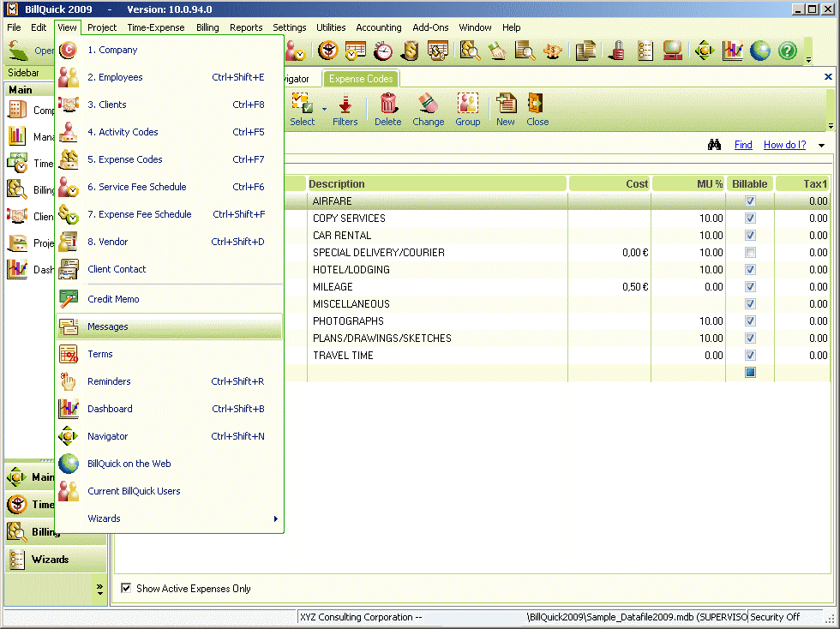This screenshot has width=840, height=629.
Task: Toggle Billable checkbox for TRAVEL TIME
Action: (x=750, y=356)
